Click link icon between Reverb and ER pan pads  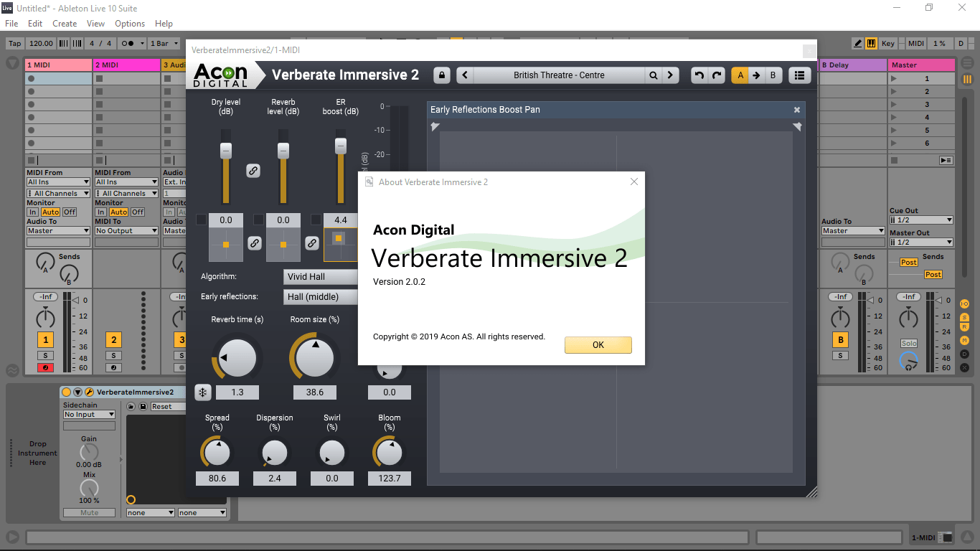311,243
